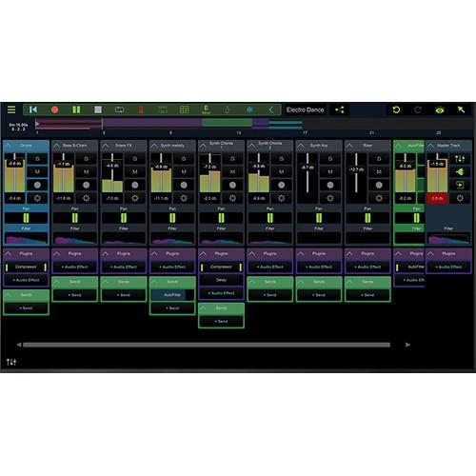Add a Send on the Riser channel
Viewport: 476px width, 476px height.
[367, 295]
